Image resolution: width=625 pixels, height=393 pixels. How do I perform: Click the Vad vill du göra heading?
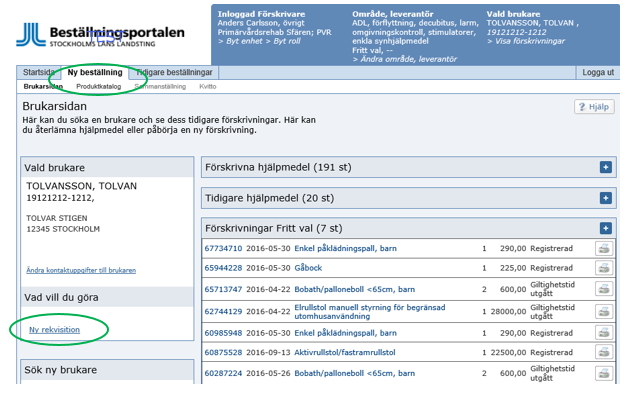(61, 297)
